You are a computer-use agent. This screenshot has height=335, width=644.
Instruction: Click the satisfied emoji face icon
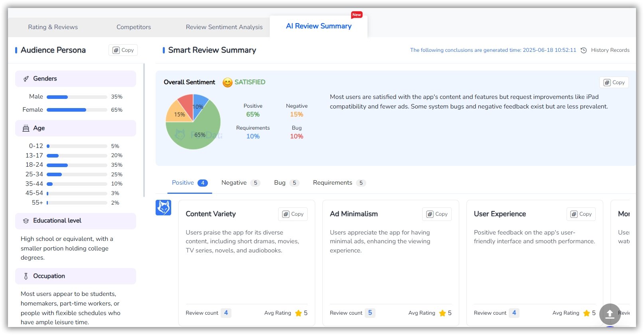tap(227, 83)
